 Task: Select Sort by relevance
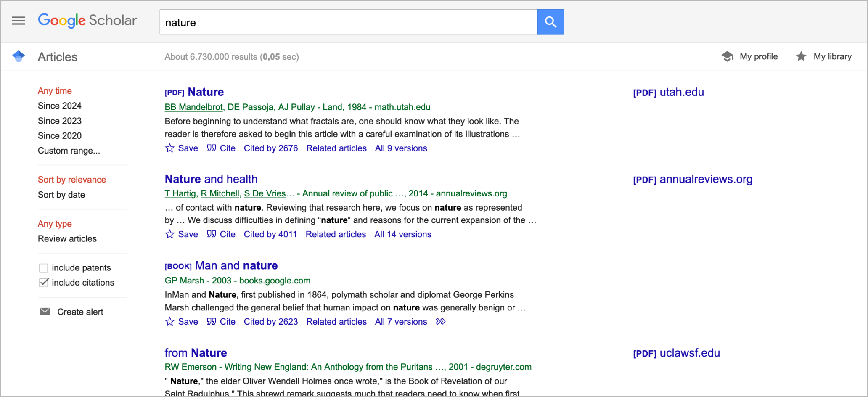(72, 180)
